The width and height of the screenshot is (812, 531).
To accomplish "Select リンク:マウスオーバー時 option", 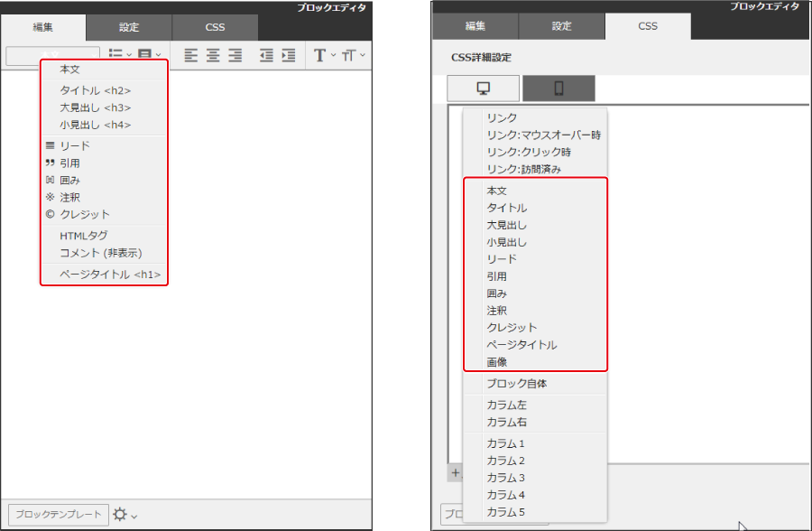I will pyautogui.click(x=535, y=135).
